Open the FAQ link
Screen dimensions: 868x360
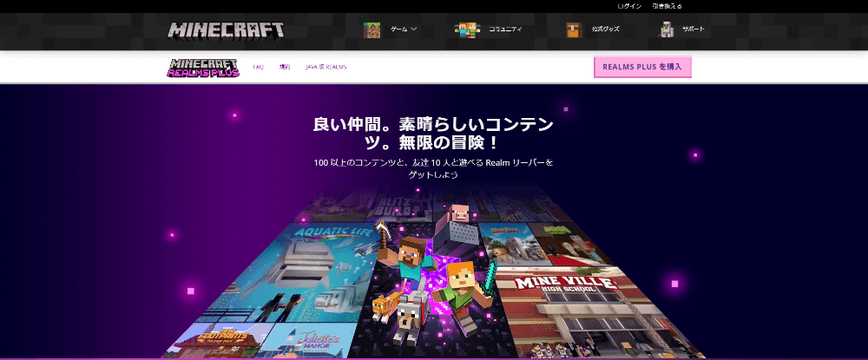click(258, 67)
